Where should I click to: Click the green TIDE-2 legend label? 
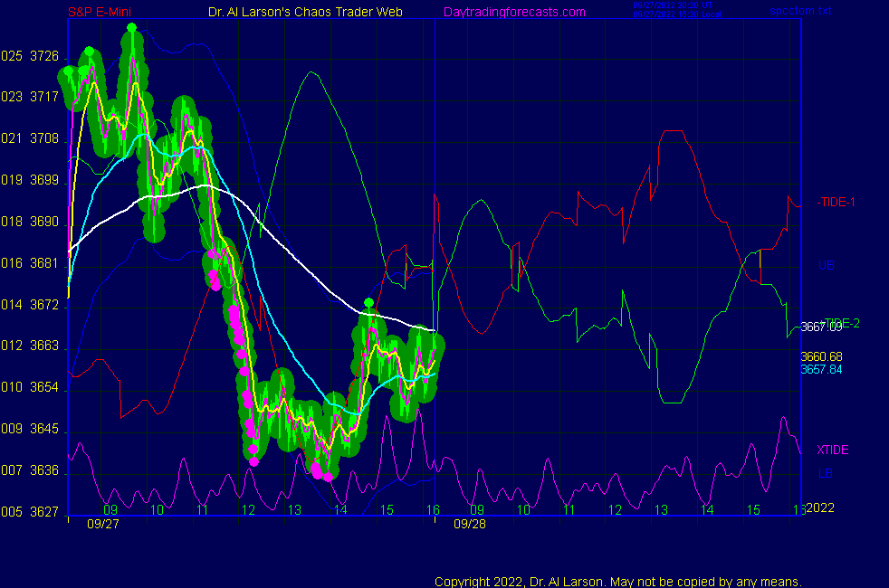840,323
